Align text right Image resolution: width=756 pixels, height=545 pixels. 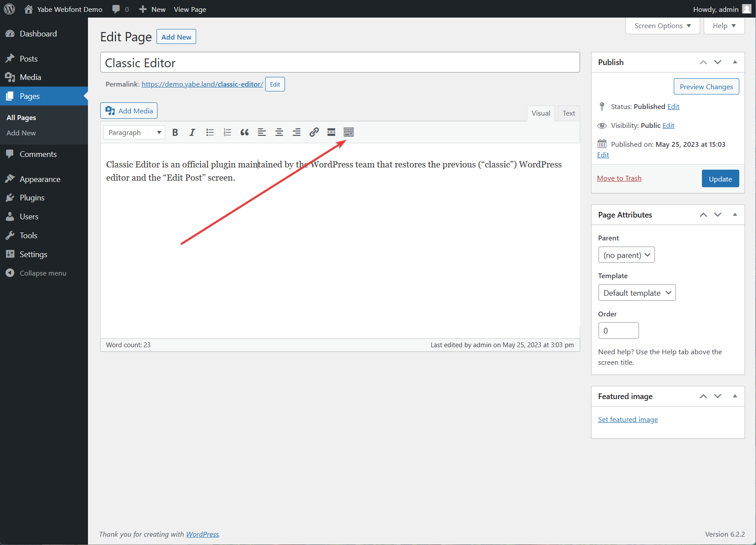tap(296, 132)
